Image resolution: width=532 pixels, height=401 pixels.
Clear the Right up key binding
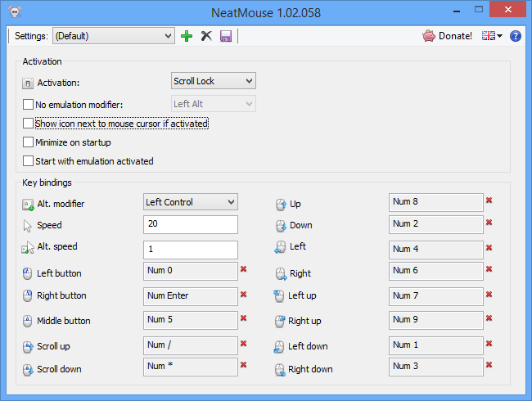pos(489,318)
